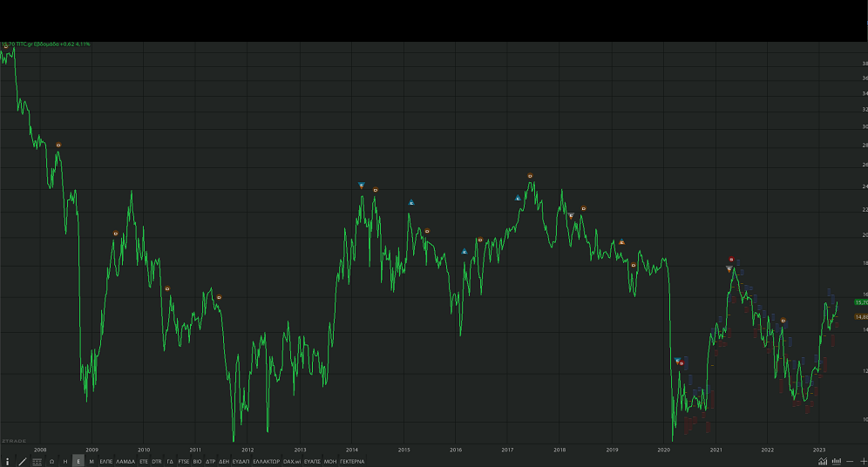
Task: Click the dividend marker in mid-2010
Action: pos(167,288)
